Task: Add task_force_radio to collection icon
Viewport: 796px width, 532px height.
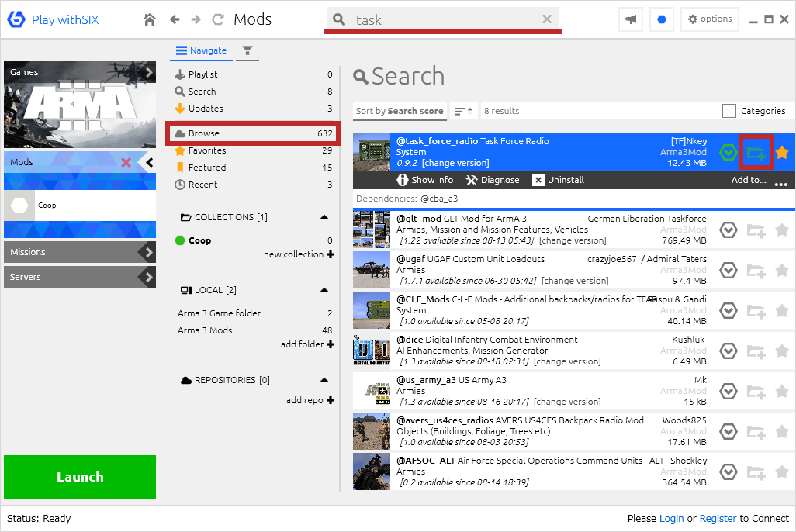Action: 756,152
